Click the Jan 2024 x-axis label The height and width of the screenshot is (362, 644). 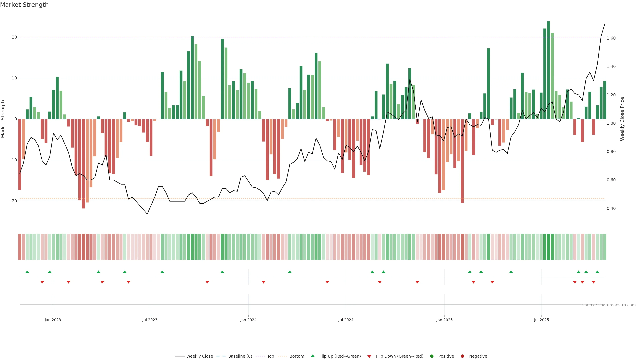coord(248,320)
